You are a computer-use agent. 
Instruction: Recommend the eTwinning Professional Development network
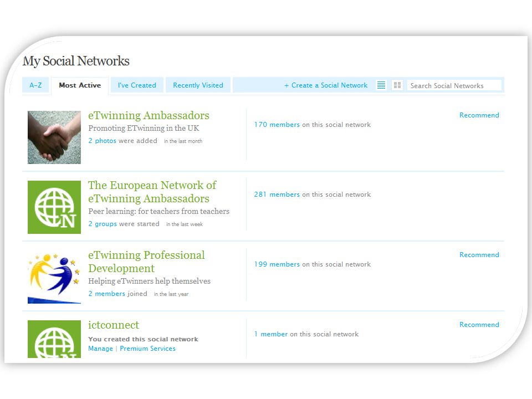click(479, 254)
